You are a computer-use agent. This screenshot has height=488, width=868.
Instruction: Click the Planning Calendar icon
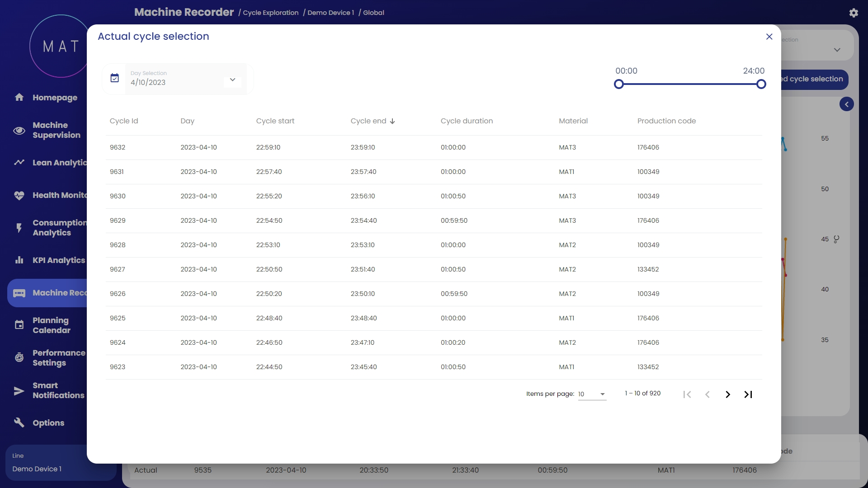coord(19,325)
